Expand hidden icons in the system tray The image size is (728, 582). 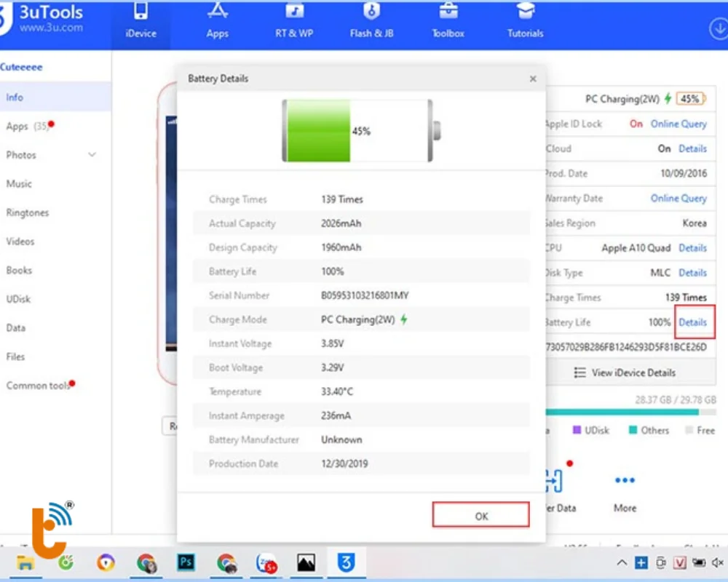tap(621, 562)
